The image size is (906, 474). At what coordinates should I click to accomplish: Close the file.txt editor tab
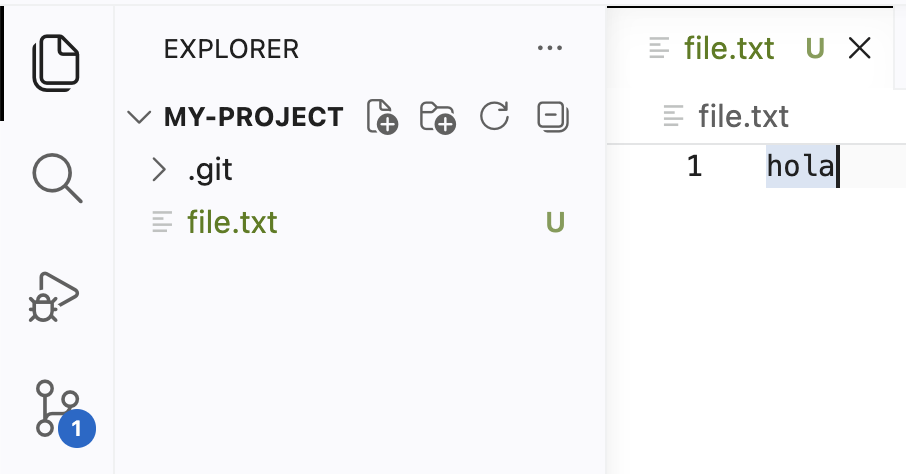[x=859, y=49]
